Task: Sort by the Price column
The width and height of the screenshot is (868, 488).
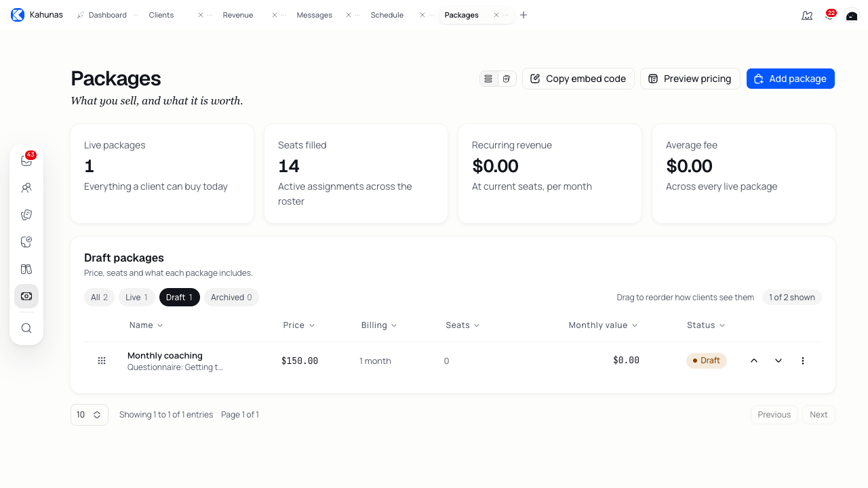Action: 299,325
